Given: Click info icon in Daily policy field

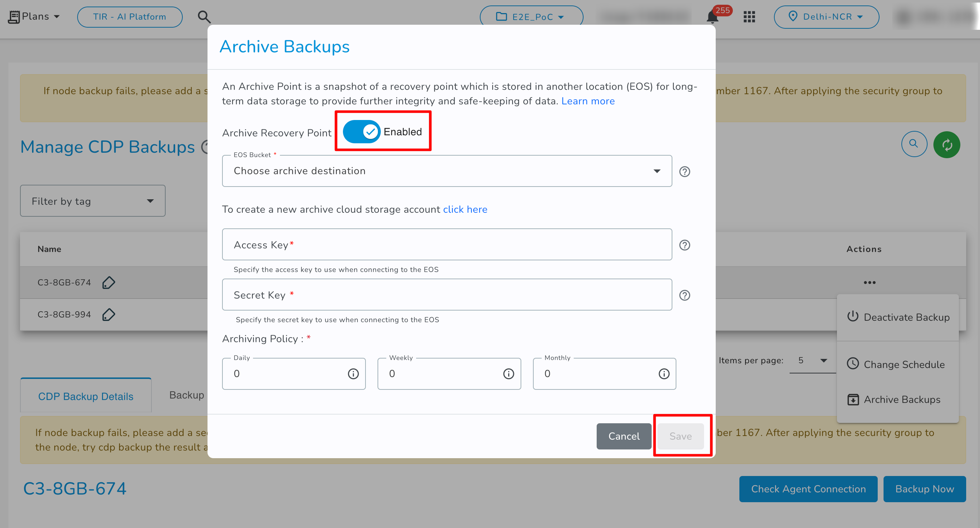Looking at the screenshot, I should click(353, 374).
